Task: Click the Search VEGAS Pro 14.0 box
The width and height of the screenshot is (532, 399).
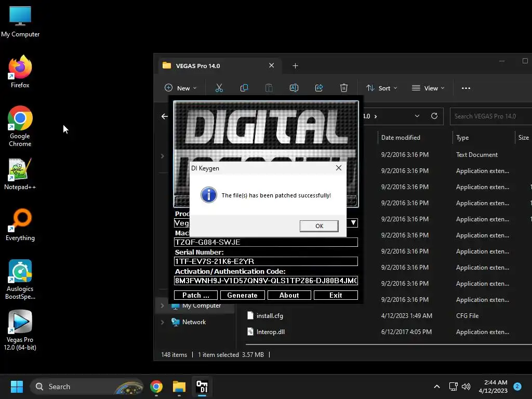Action: pyautogui.click(x=491, y=116)
